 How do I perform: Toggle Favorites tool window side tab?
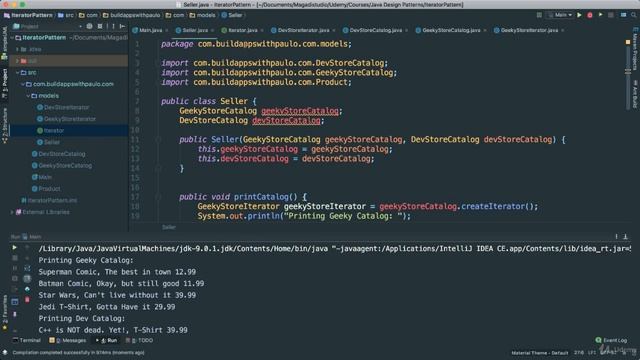(4, 312)
